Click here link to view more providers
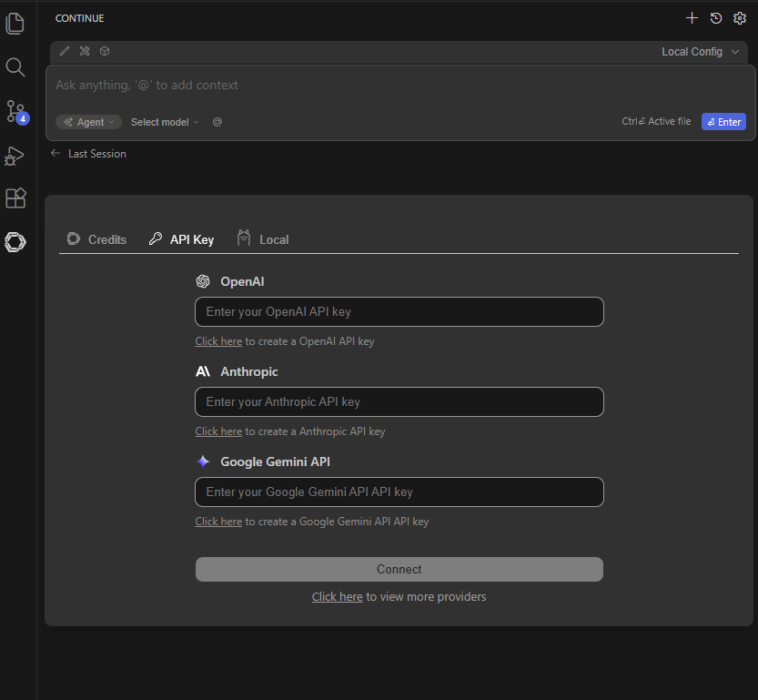Screen dimensions: 758x700 337,596
